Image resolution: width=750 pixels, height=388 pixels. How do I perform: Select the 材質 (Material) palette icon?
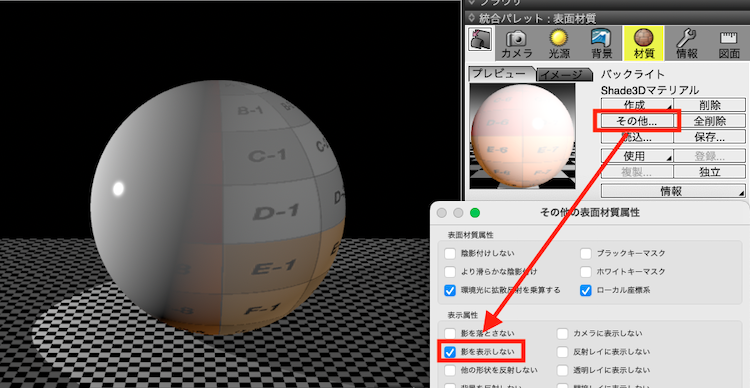[643, 44]
